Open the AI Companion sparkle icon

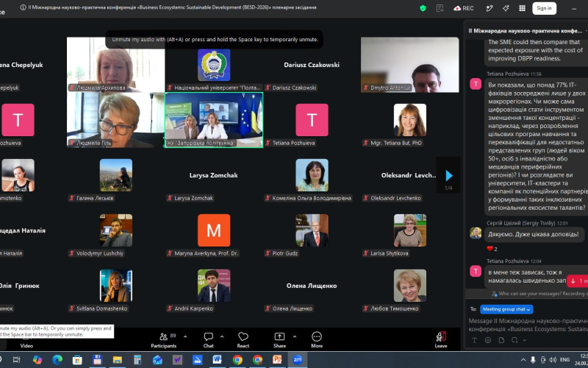click(506, 8)
